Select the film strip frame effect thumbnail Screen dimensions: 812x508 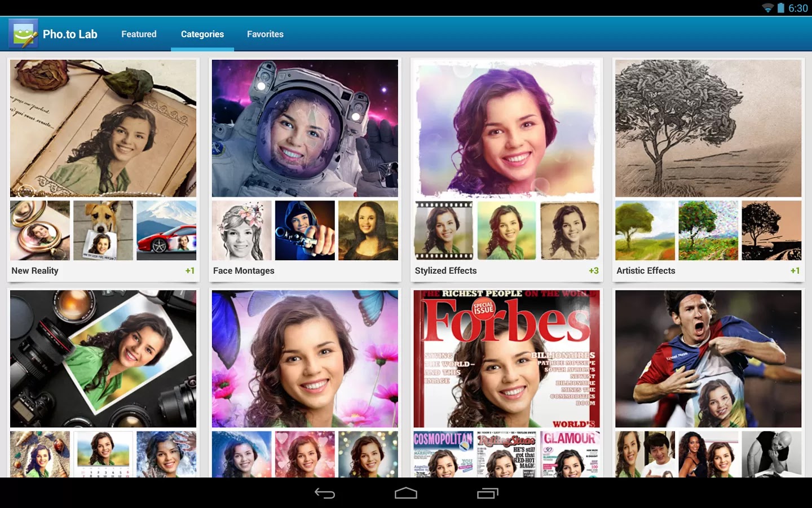444,230
